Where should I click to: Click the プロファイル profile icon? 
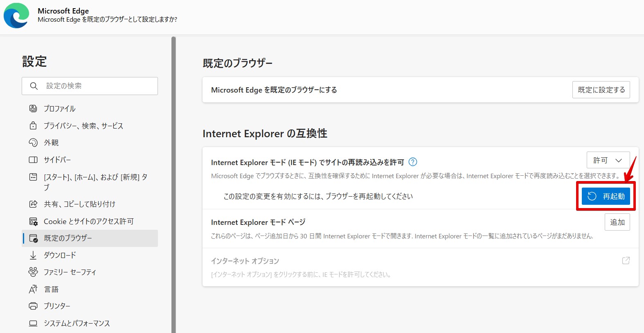[33, 109]
